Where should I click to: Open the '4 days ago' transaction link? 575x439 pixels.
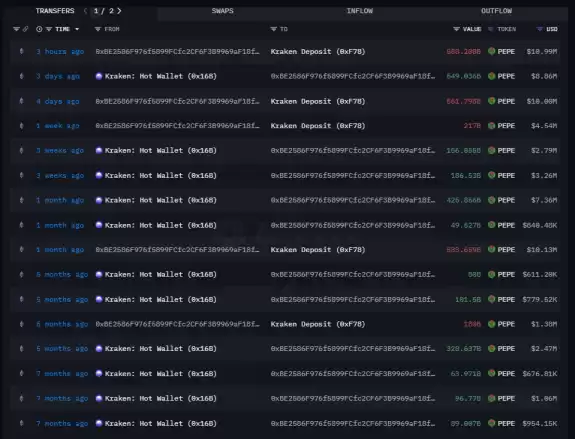point(58,101)
